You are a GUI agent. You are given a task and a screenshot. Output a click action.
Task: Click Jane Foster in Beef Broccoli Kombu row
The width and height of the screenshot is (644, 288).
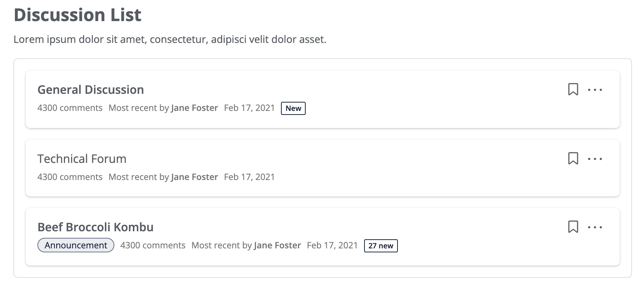[277, 245]
